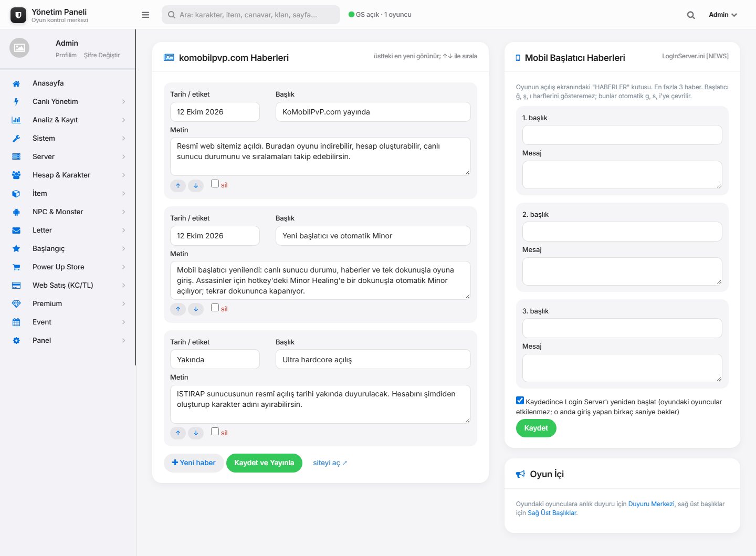
Task: Uncheck the restart Login Server on save checkbox
Action: (520, 401)
